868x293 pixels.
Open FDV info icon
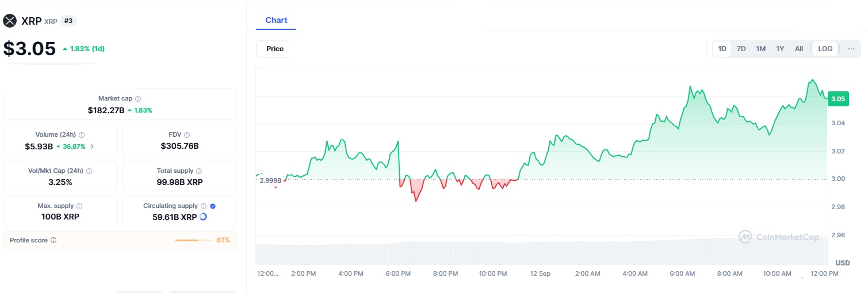click(x=187, y=134)
